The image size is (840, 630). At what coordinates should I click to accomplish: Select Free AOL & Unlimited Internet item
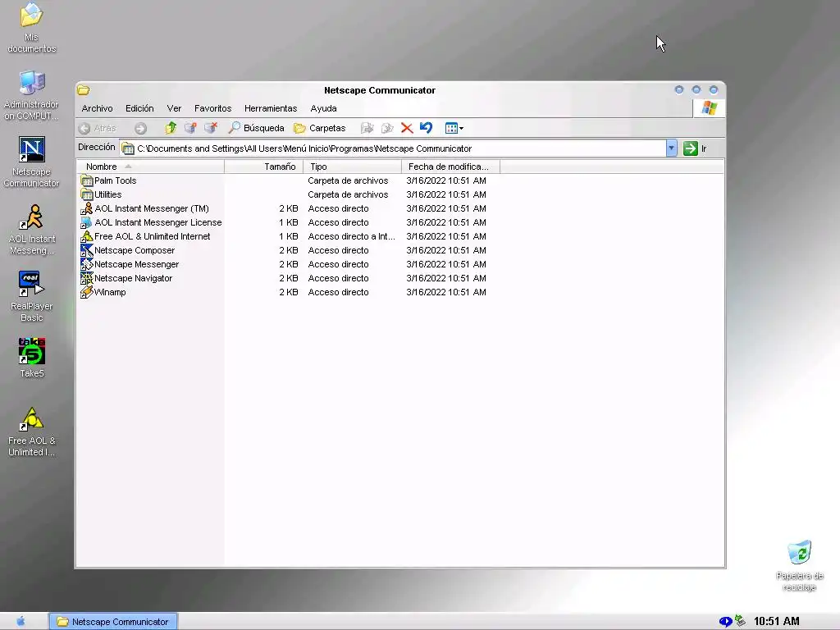(146, 236)
